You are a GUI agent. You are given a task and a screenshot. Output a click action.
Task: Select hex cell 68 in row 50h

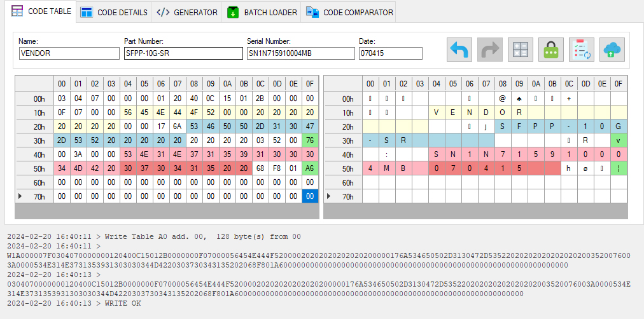click(x=260, y=168)
